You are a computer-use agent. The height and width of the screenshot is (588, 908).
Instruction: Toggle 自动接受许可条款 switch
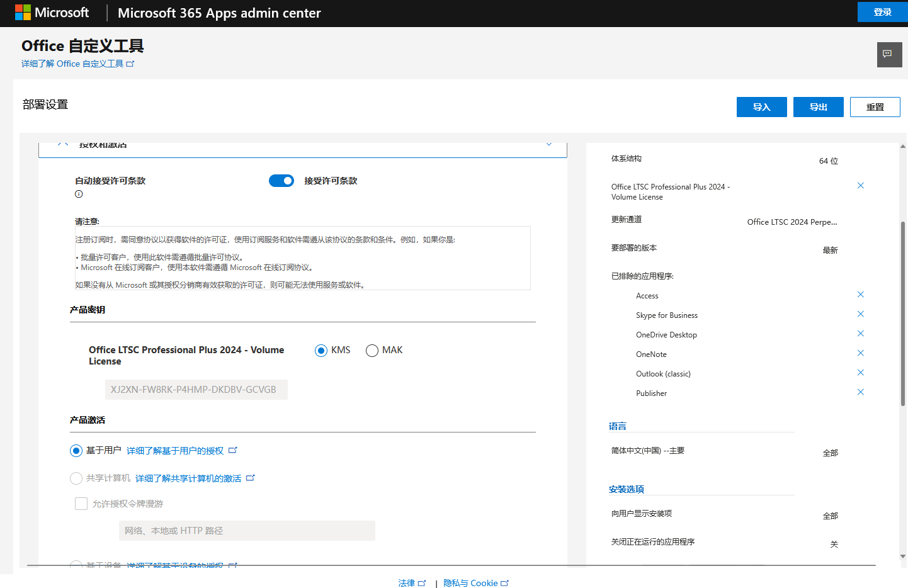pyautogui.click(x=281, y=181)
